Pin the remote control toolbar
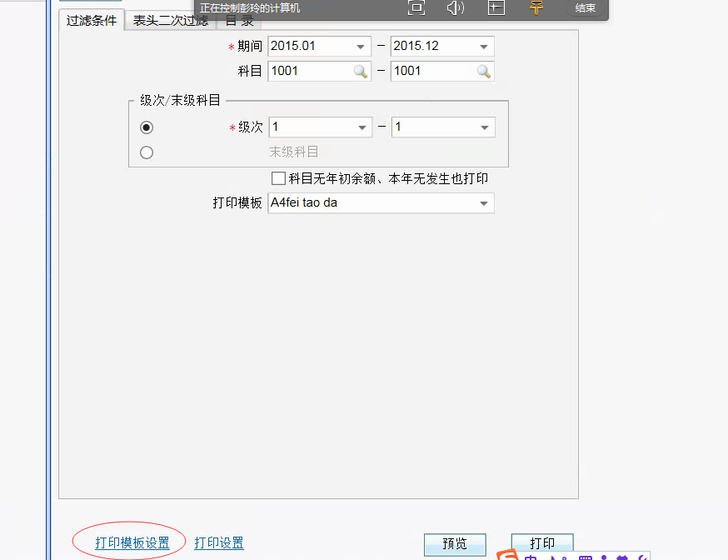 536,7
